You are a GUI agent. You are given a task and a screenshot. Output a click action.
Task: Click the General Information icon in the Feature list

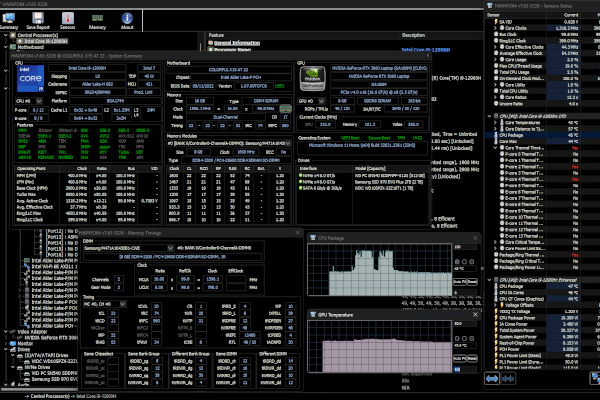click(x=210, y=43)
